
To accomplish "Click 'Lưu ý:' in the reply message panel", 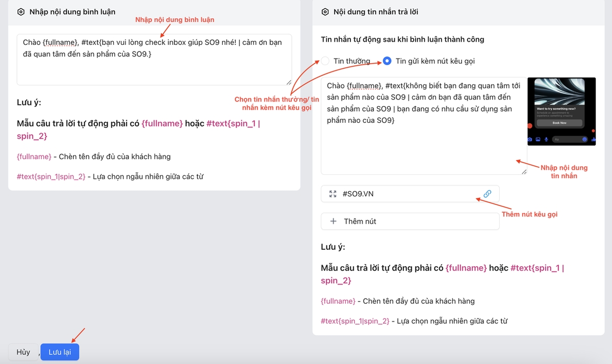I will tap(333, 247).
